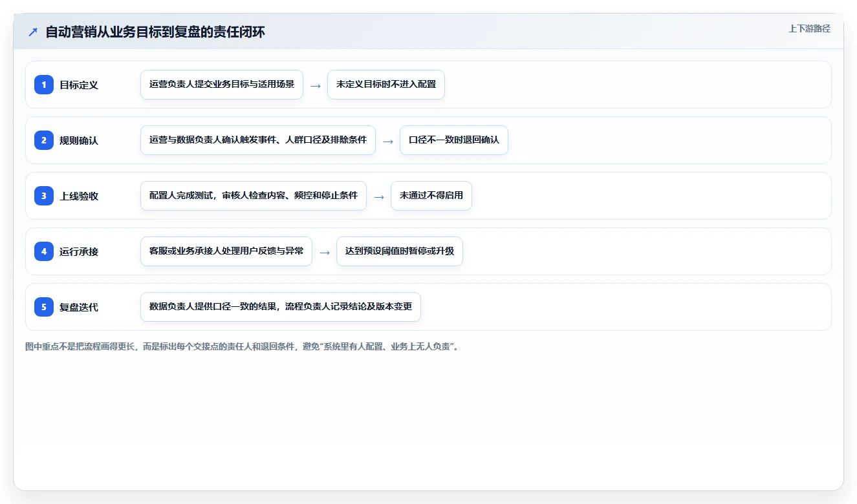Open the 达到预设阈值时暂停或升级 card
Image resolution: width=857 pixels, height=504 pixels.
point(400,251)
